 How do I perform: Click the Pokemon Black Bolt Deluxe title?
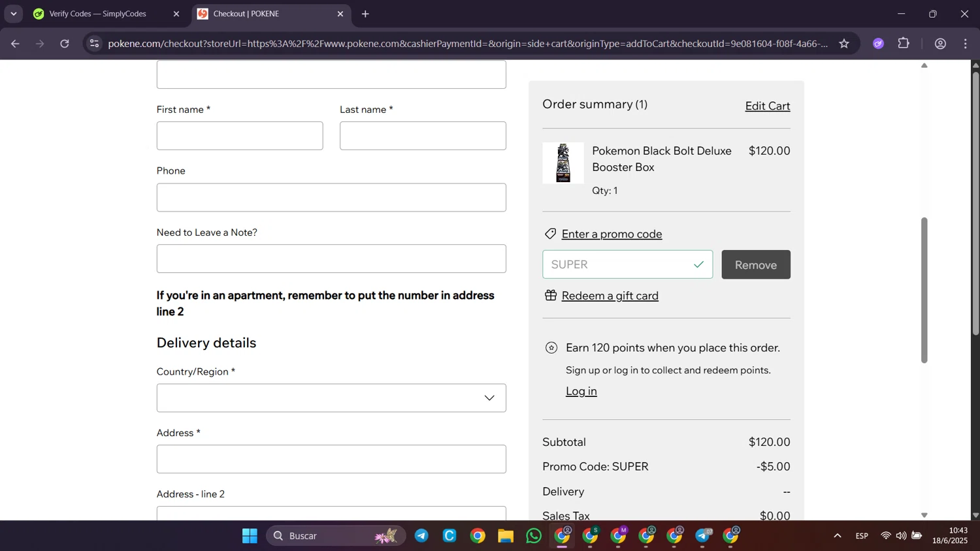[661, 159]
